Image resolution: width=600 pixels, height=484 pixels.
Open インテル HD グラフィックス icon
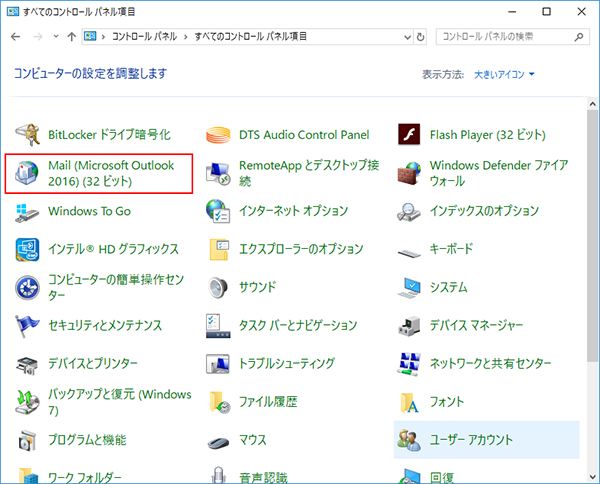pos(27,249)
